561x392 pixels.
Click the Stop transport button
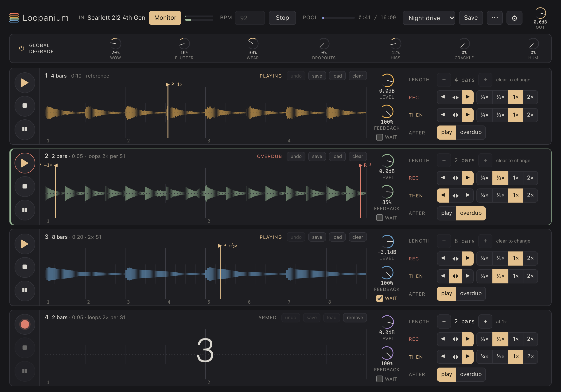click(x=282, y=18)
